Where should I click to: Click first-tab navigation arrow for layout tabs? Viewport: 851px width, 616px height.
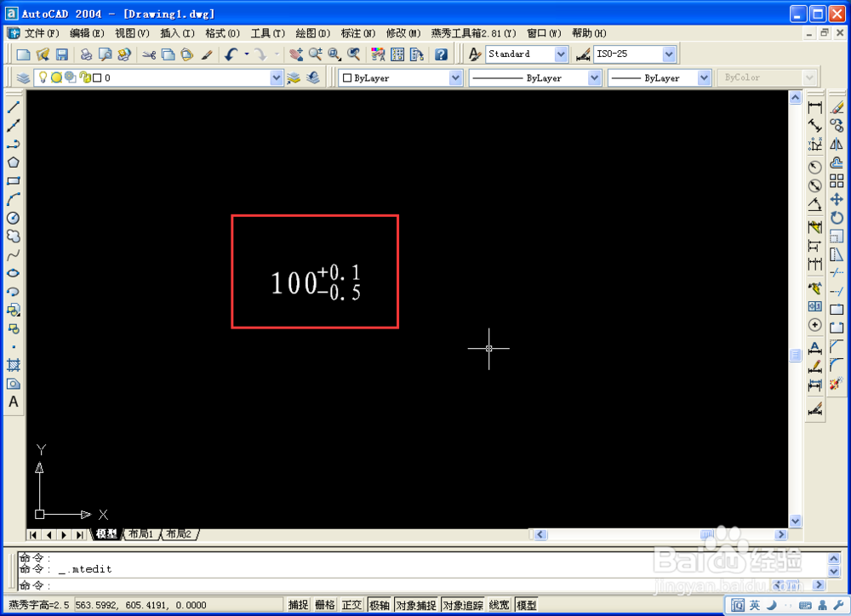click(x=33, y=534)
